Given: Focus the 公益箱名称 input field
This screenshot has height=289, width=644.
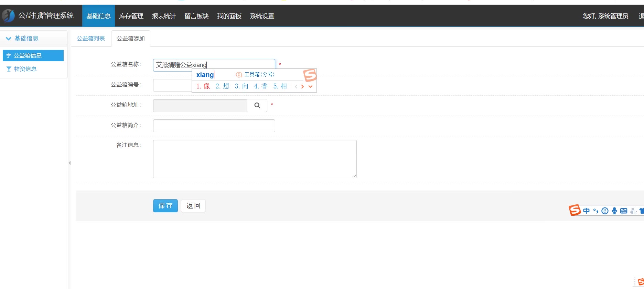Looking at the screenshot, I should click(x=214, y=65).
